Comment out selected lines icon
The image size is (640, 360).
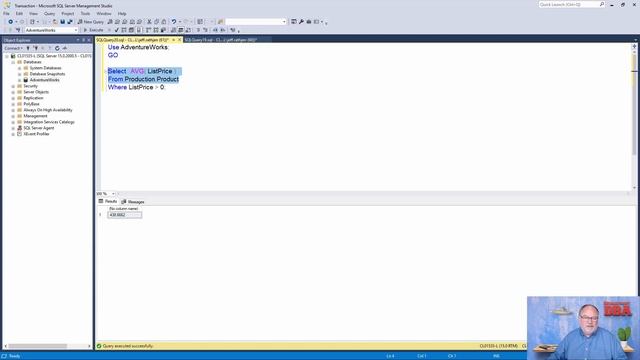[x=198, y=30]
